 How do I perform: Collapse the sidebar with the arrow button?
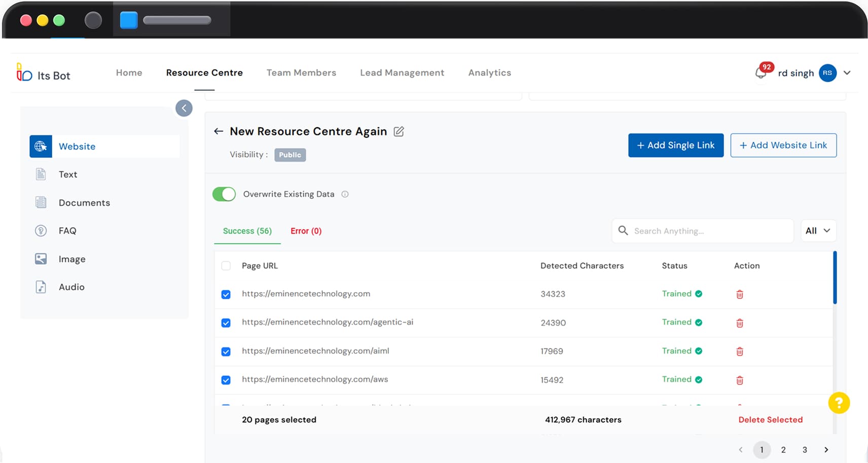184,108
